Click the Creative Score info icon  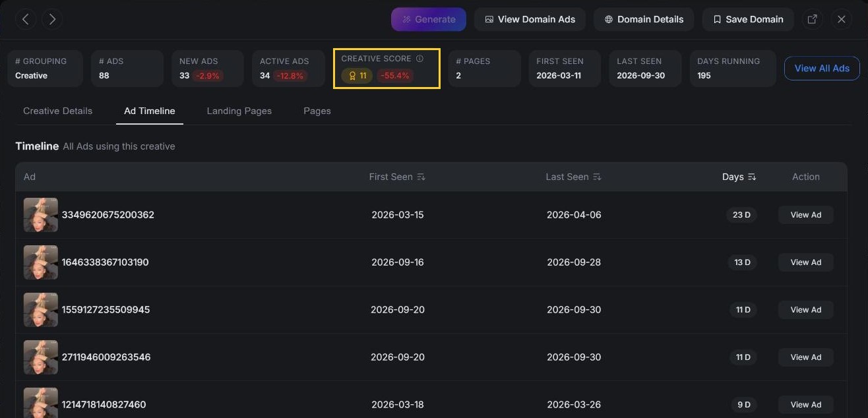click(x=419, y=59)
